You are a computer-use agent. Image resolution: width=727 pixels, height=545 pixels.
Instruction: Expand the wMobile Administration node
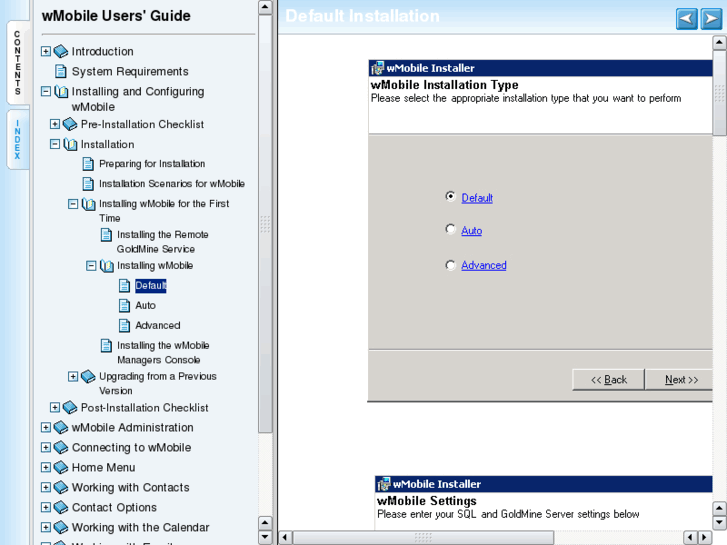pyautogui.click(x=45, y=427)
